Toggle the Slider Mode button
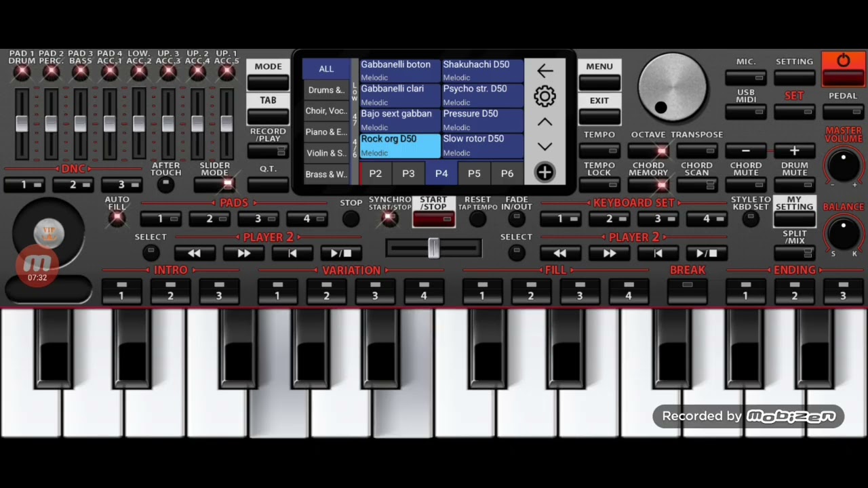This screenshot has height=488, width=868. click(215, 184)
